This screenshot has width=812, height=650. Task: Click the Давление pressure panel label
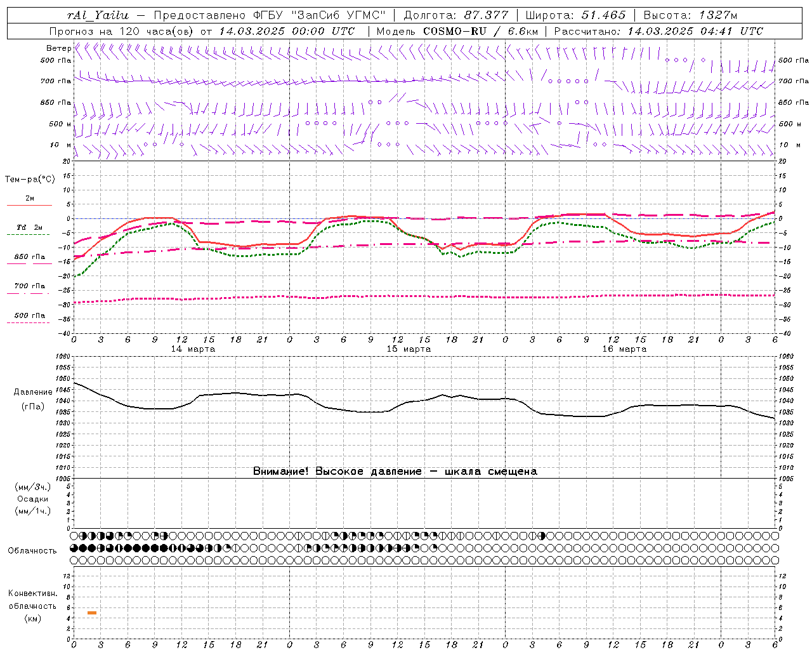pyautogui.click(x=33, y=392)
